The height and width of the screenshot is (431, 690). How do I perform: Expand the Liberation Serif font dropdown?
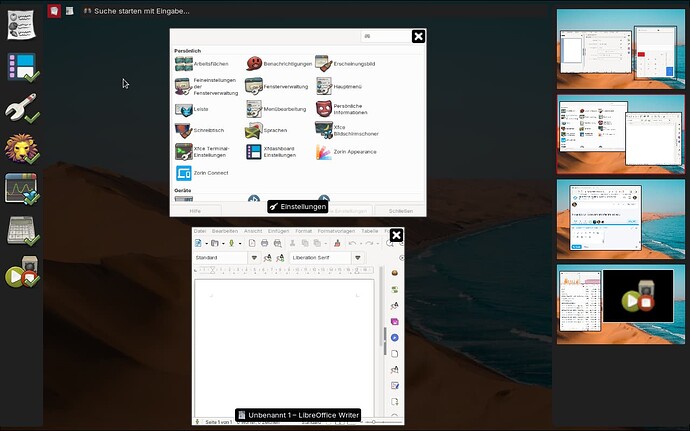(356, 258)
